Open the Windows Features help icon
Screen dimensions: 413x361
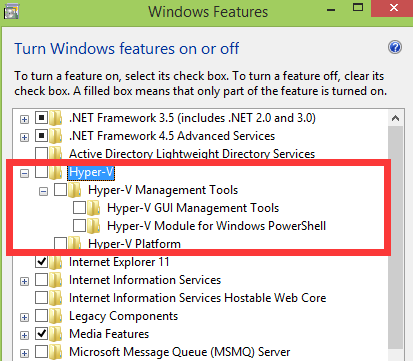[395, 47]
